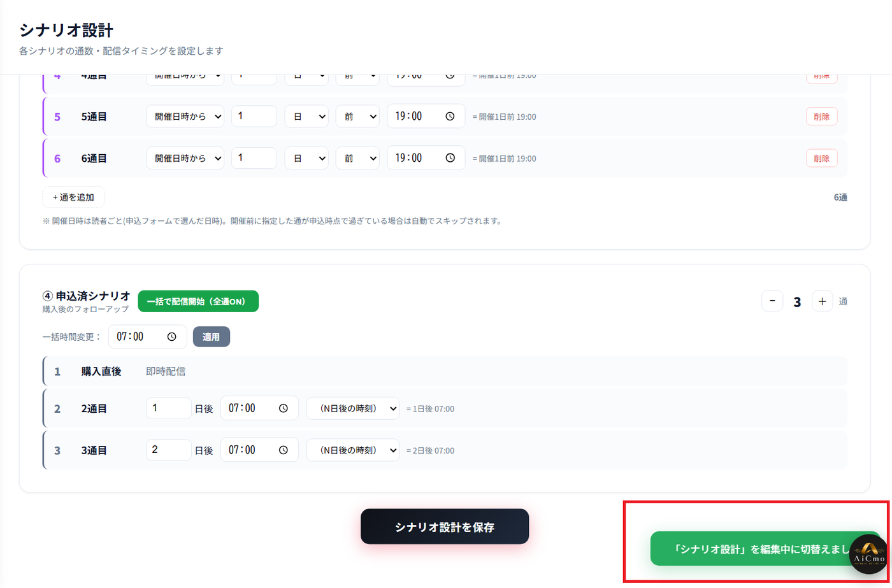Screen dimensions: 892x588
Task: Click シナリオ設計 page title
Action: pyautogui.click(x=66, y=30)
